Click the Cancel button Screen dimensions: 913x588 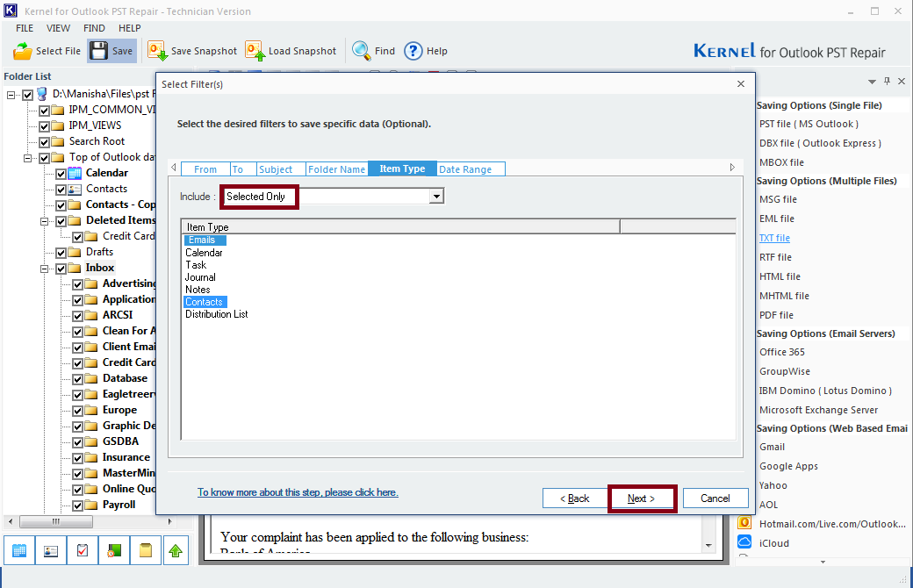pyautogui.click(x=715, y=498)
